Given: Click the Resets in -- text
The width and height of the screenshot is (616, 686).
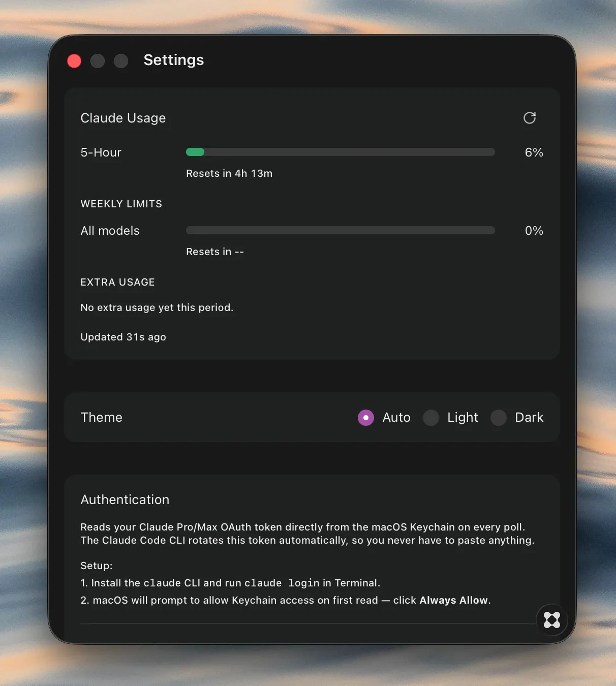Looking at the screenshot, I should pos(215,252).
